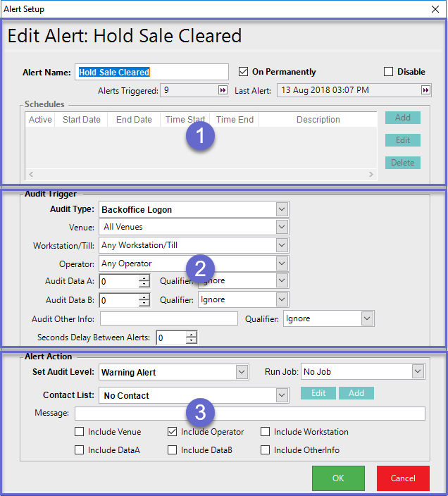Toggle the On Permanently checkbox

244,72
